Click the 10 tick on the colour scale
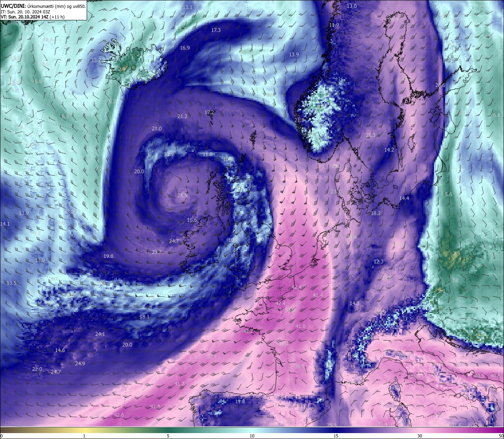Image resolution: width=504 pixels, height=439 pixels. coord(252,435)
